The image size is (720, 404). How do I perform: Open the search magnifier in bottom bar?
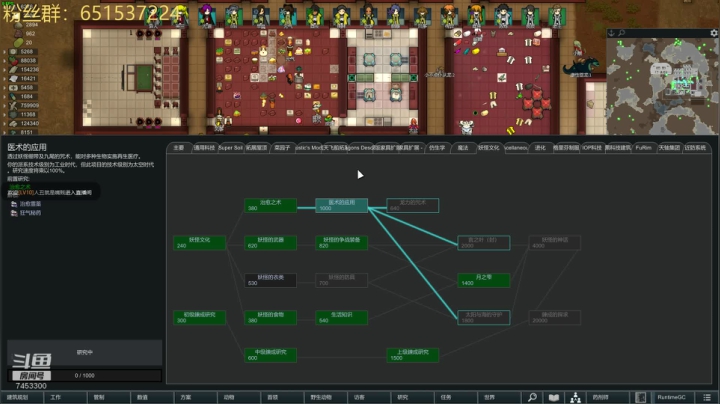[532, 398]
